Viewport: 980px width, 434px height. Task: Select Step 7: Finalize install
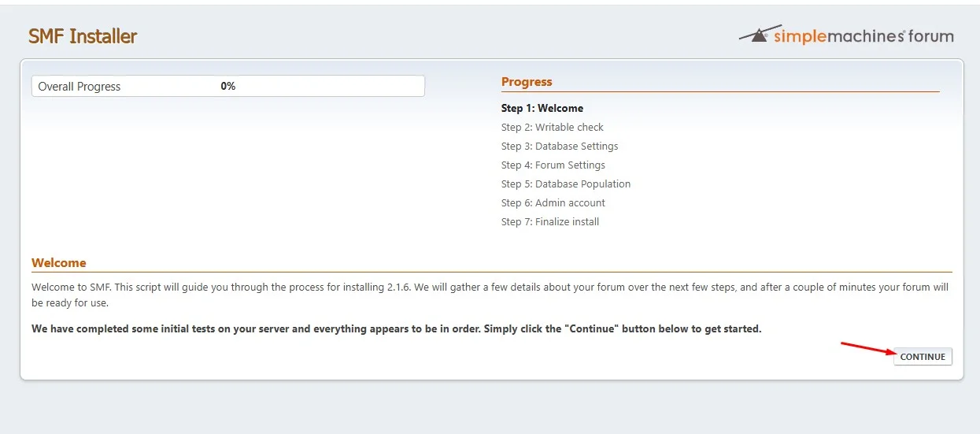pos(550,221)
